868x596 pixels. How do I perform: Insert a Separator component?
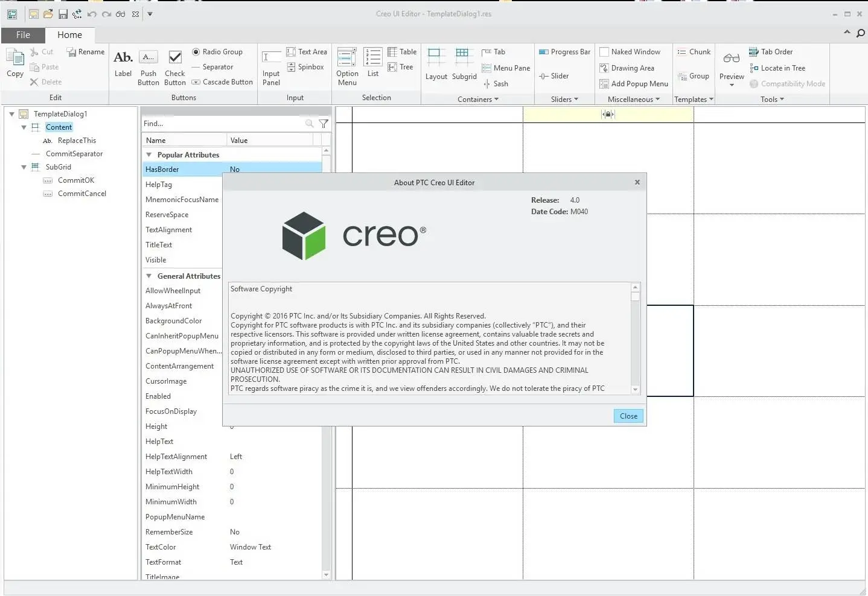click(x=212, y=67)
